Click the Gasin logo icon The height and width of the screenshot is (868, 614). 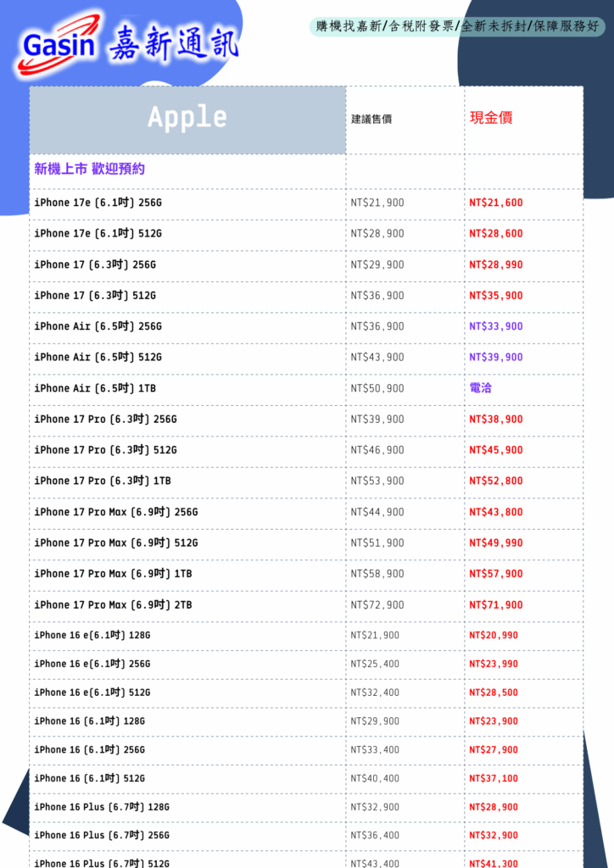click(x=58, y=42)
